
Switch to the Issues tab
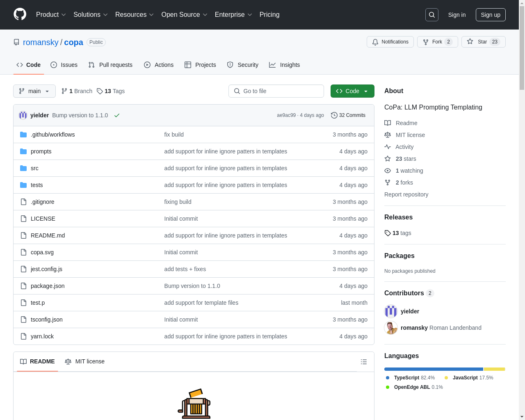click(x=64, y=65)
